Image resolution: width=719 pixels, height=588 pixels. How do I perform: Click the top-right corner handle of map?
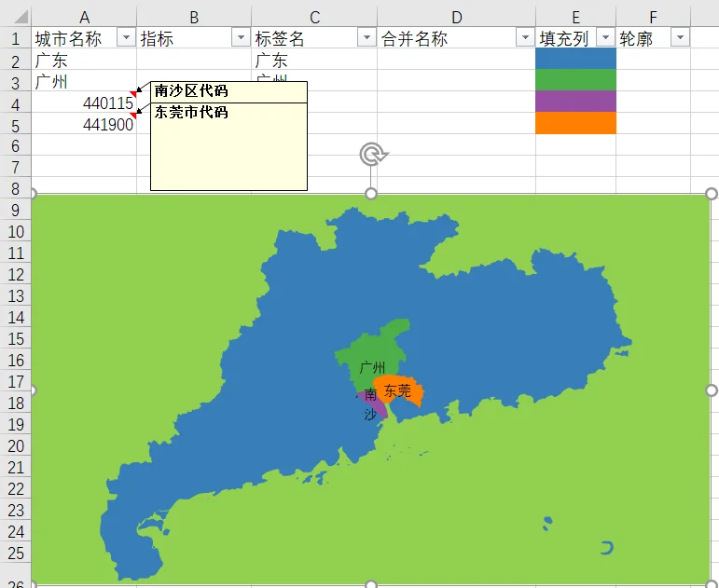coord(712,194)
